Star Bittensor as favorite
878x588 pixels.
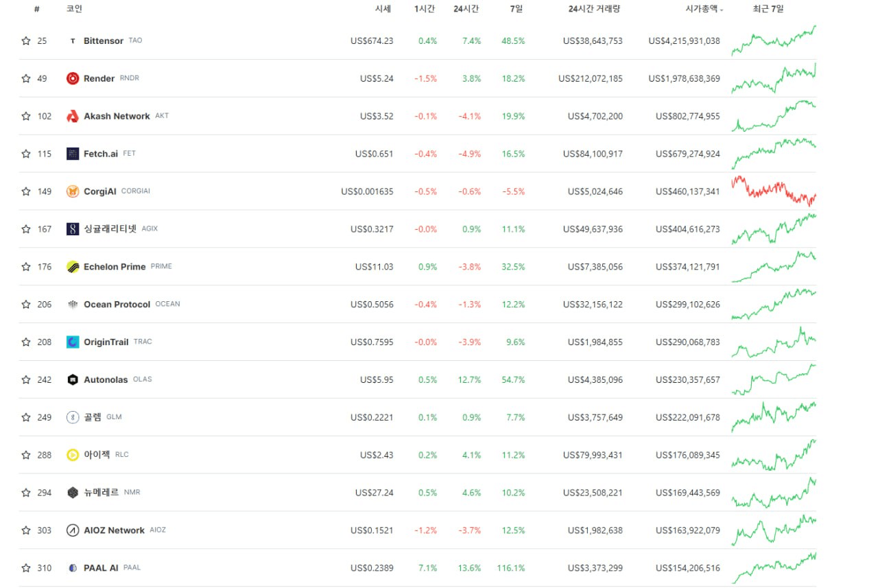coord(26,41)
